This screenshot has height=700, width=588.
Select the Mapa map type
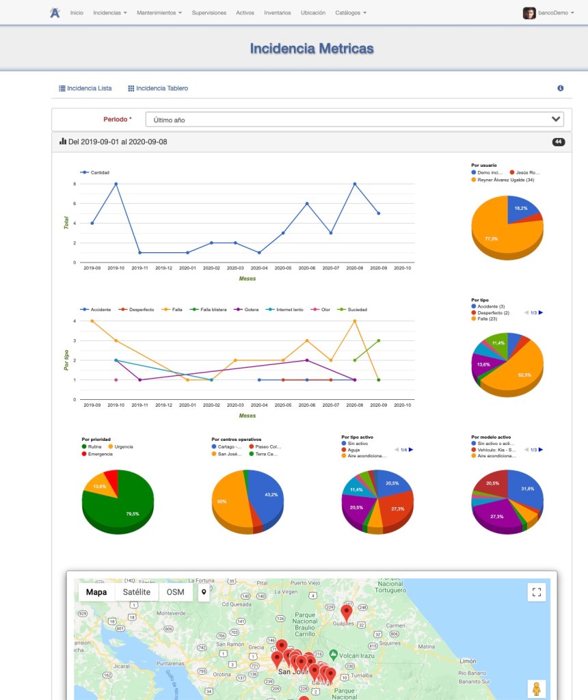click(x=96, y=592)
